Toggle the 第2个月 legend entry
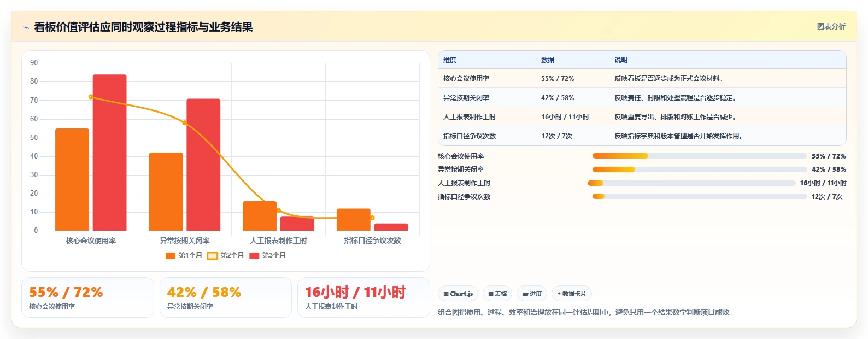Image resolution: width=868 pixels, height=339 pixels. pyautogui.click(x=225, y=255)
